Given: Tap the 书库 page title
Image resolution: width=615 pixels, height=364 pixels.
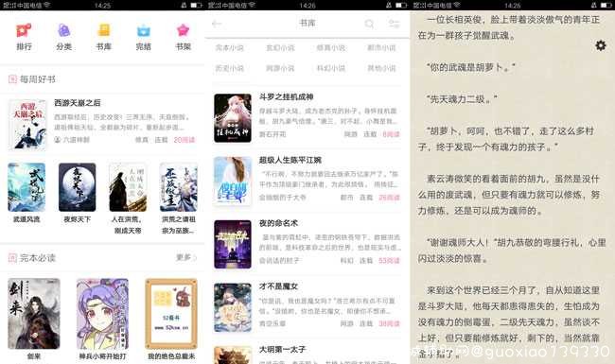Looking at the screenshot, I should click(x=307, y=23).
